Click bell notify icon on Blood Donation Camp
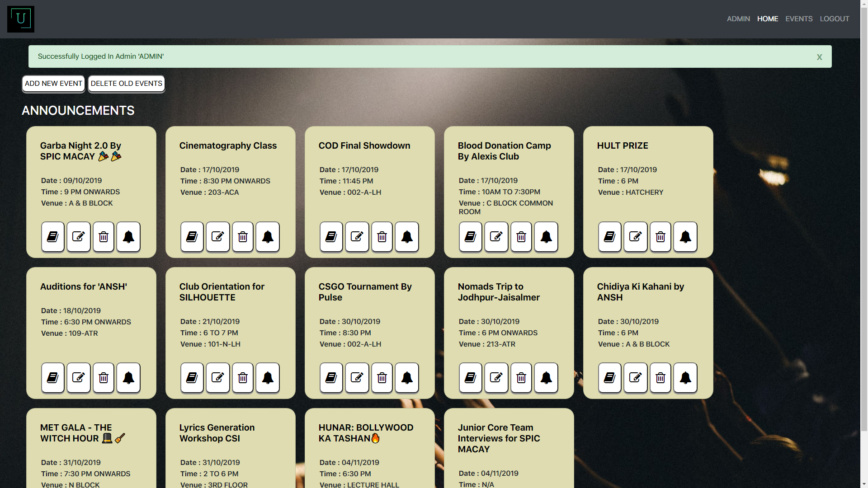This screenshot has width=868, height=488. [546, 237]
